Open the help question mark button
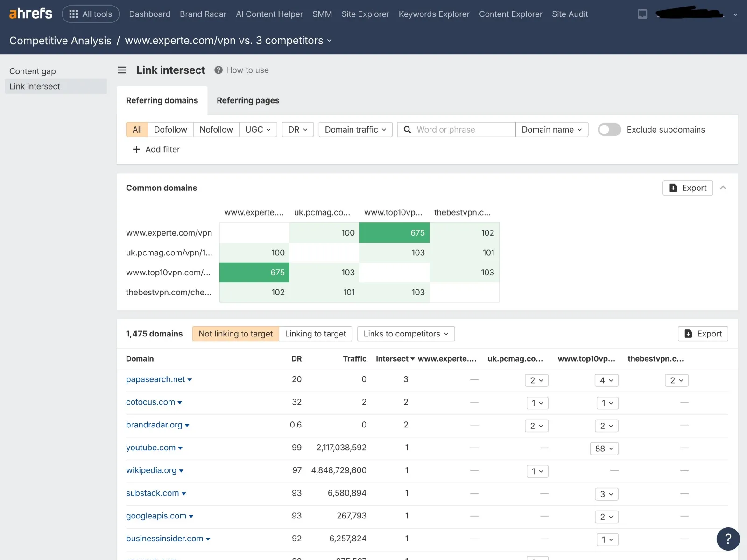The image size is (747, 560). click(x=728, y=539)
